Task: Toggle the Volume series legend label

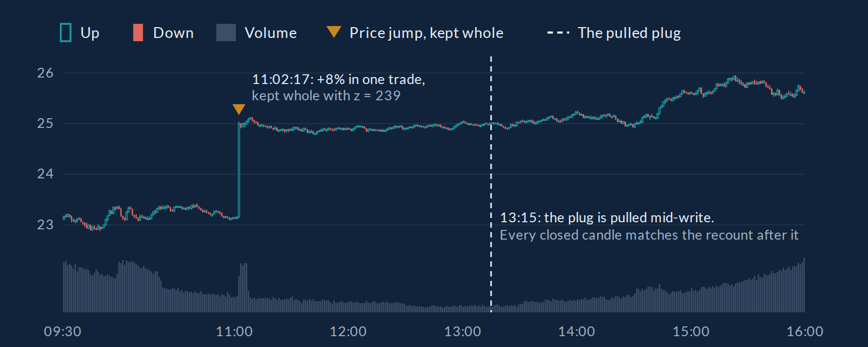Action: point(271,33)
